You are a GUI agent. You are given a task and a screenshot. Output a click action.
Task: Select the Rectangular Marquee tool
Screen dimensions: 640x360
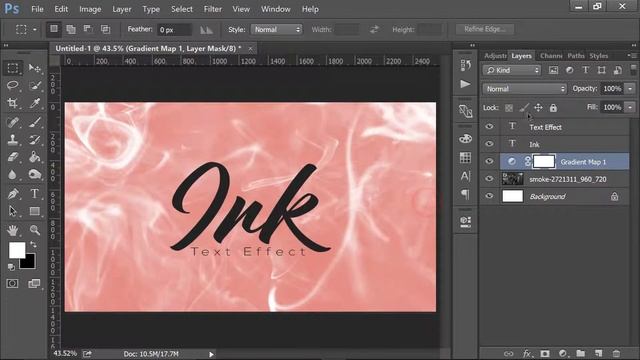(x=13, y=68)
